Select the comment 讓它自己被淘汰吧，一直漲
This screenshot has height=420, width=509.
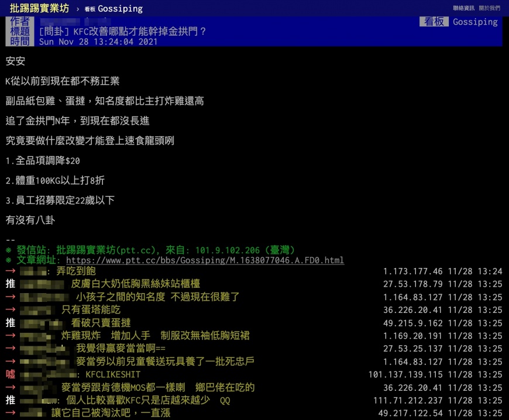click(111, 413)
